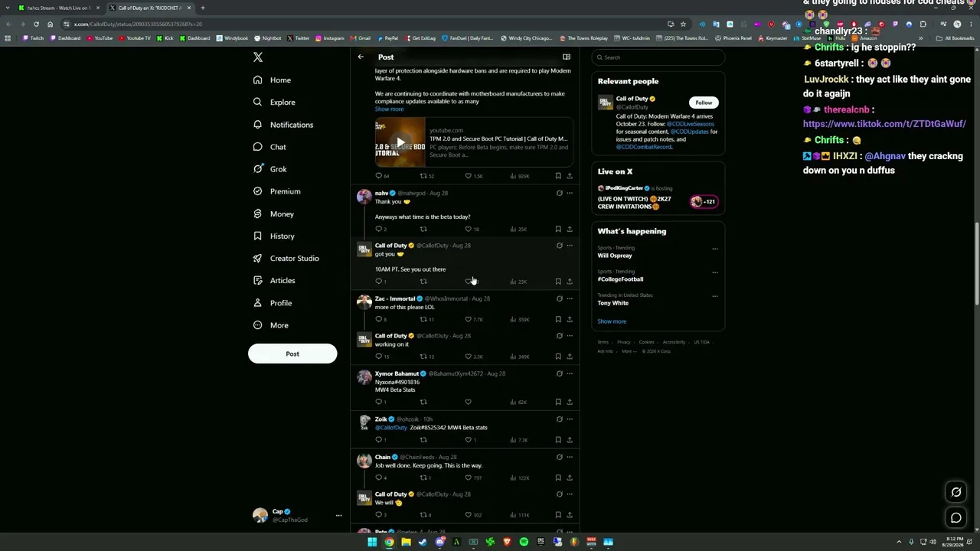
Task: Open Money in the left sidebar
Action: click(273, 214)
